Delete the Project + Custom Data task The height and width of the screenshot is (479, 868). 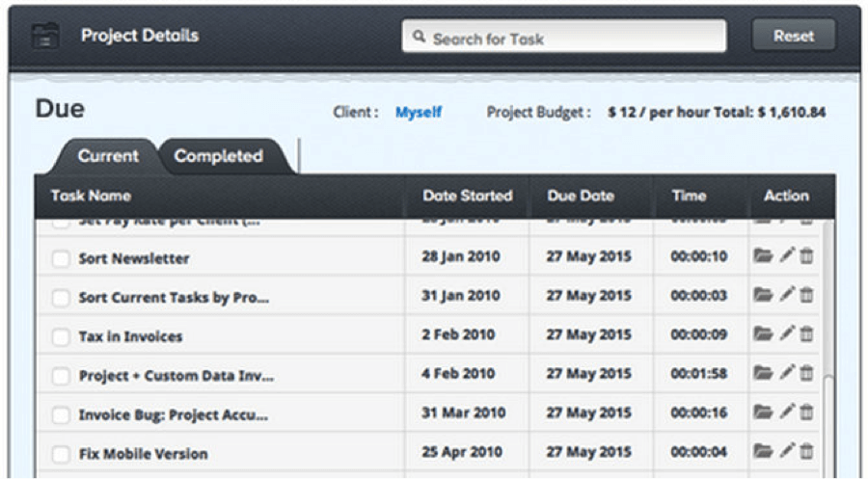click(x=807, y=373)
